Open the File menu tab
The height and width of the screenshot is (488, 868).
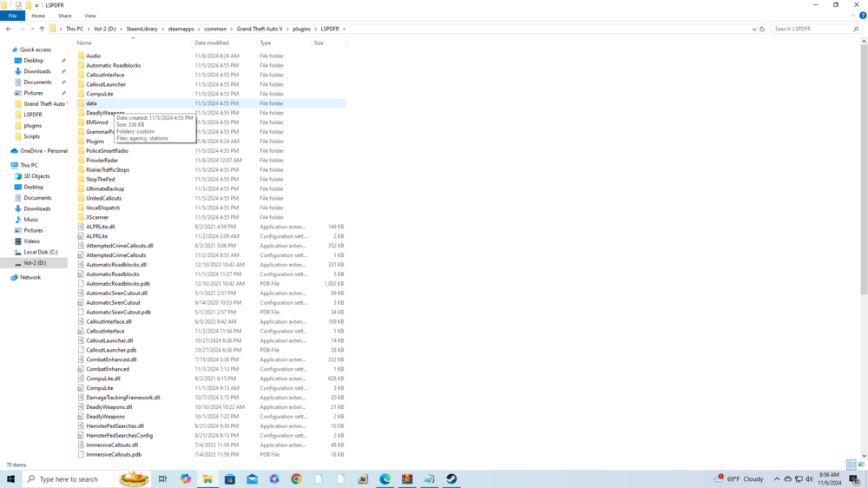pos(12,16)
